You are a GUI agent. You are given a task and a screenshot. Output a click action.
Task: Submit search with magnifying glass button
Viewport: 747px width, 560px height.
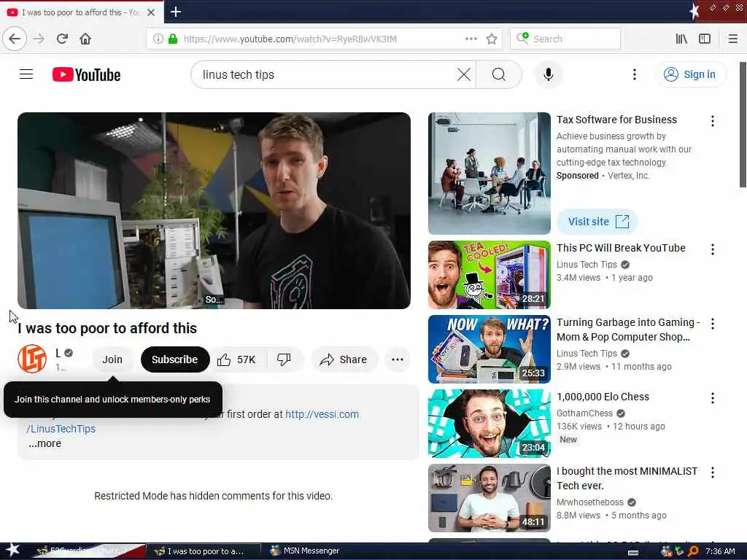tap(499, 74)
